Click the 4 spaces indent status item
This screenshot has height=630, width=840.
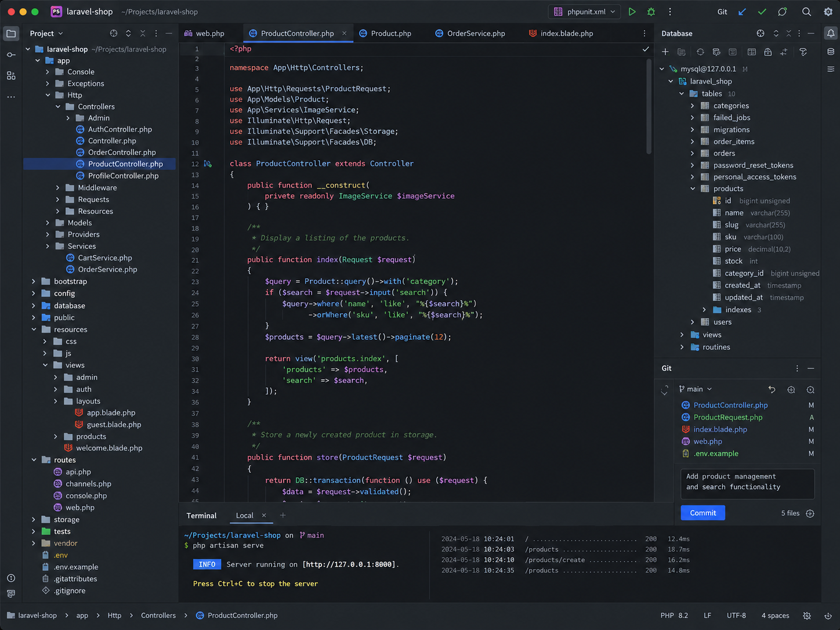click(775, 615)
